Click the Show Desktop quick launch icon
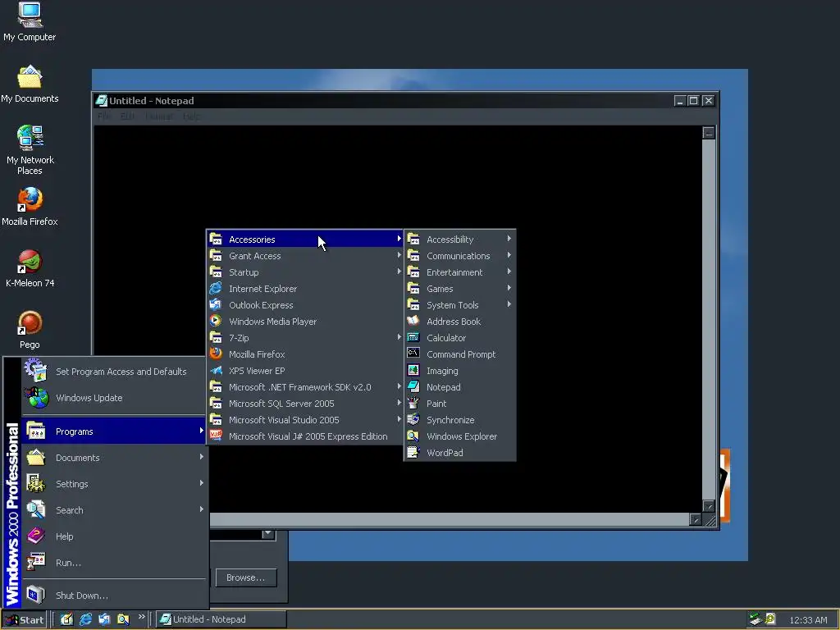Image resolution: width=840 pixels, height=630 pixels. (67, 619)
